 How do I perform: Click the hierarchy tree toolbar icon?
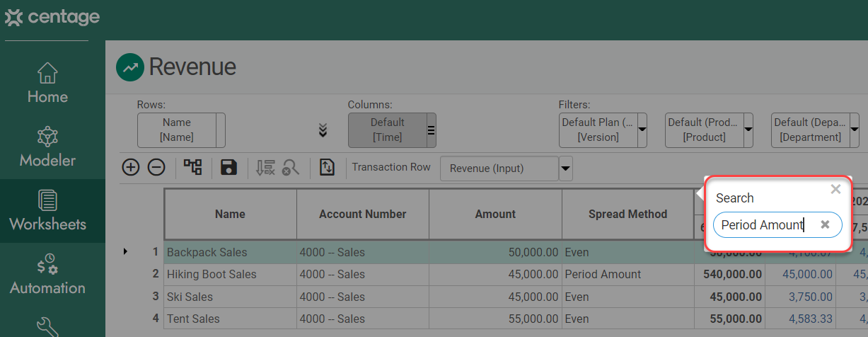pyautogui.click(x=192, y=167)
